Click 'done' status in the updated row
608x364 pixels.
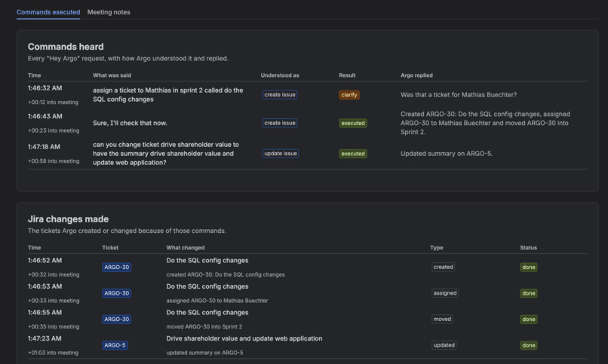[x=529, y=345]
